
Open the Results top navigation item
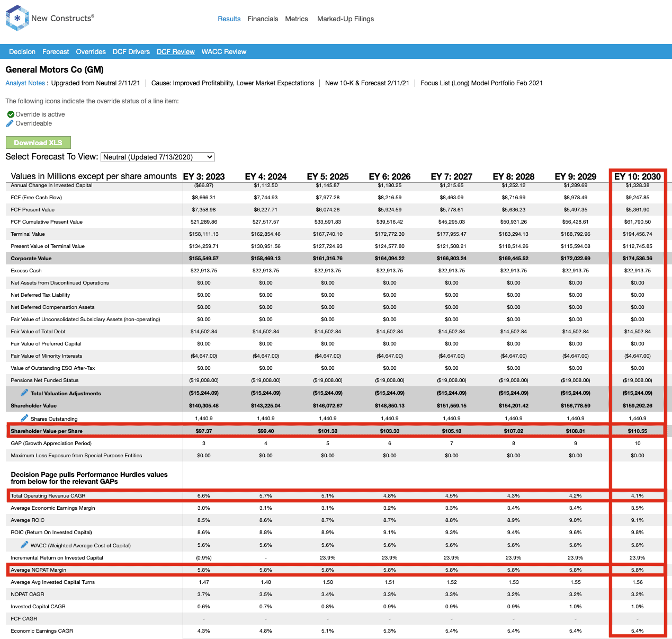229,19
